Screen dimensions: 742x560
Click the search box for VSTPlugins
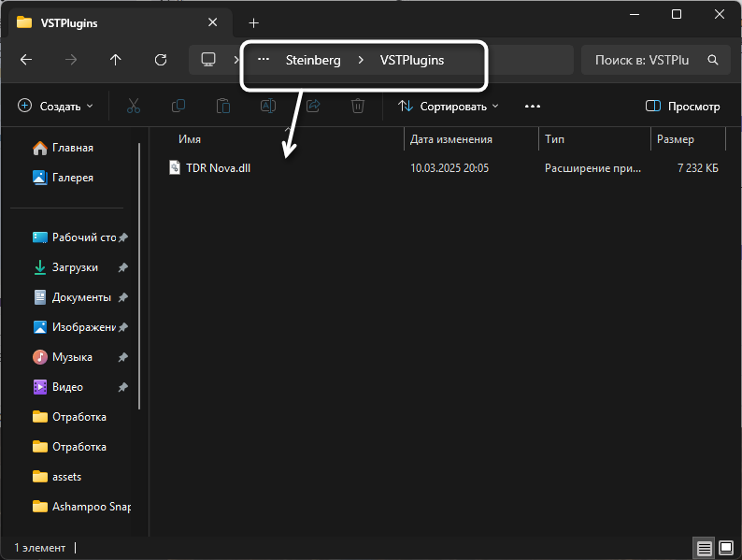tap(655, 60)
